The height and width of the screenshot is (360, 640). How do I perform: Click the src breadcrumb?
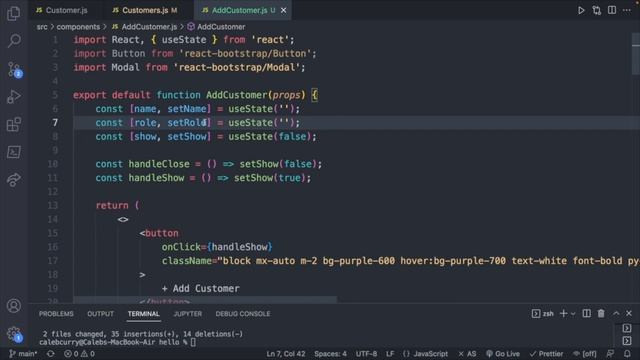pos(42,27)
